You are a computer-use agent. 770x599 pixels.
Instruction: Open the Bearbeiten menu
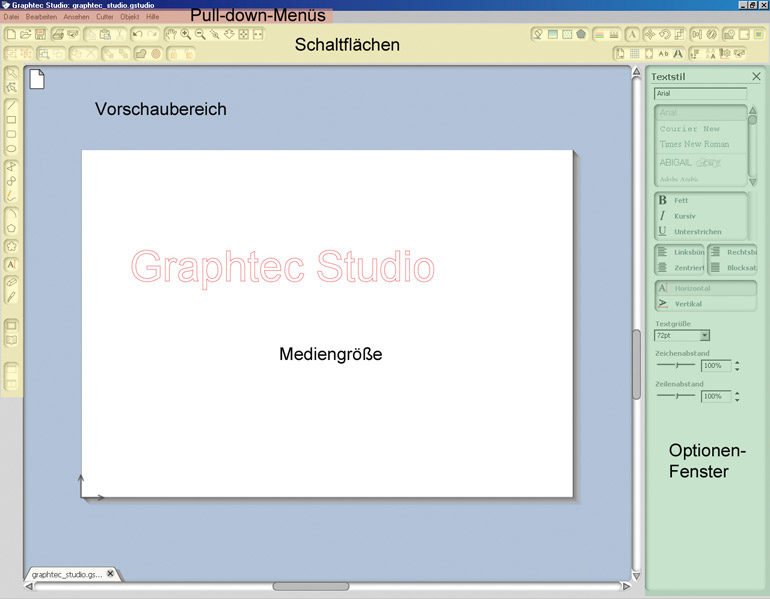(x=41, y=17)
